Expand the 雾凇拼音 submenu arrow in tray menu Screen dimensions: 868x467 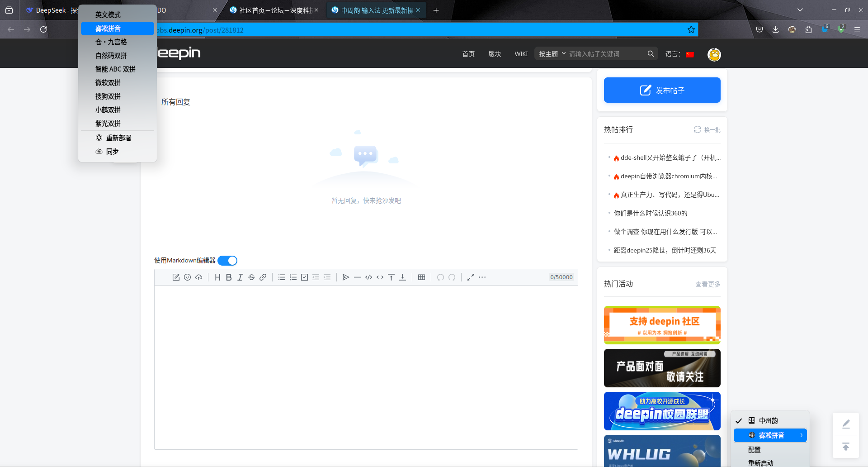802,435
